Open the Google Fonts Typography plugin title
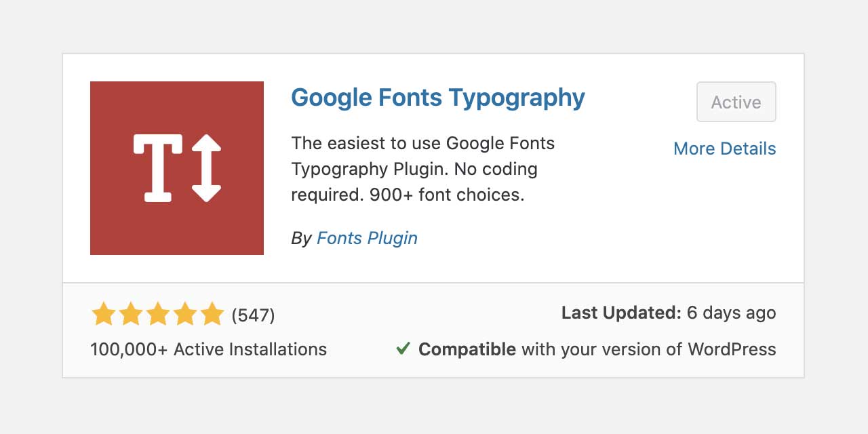Viewport: 868px width, 434px height. (x=438, y=98)
